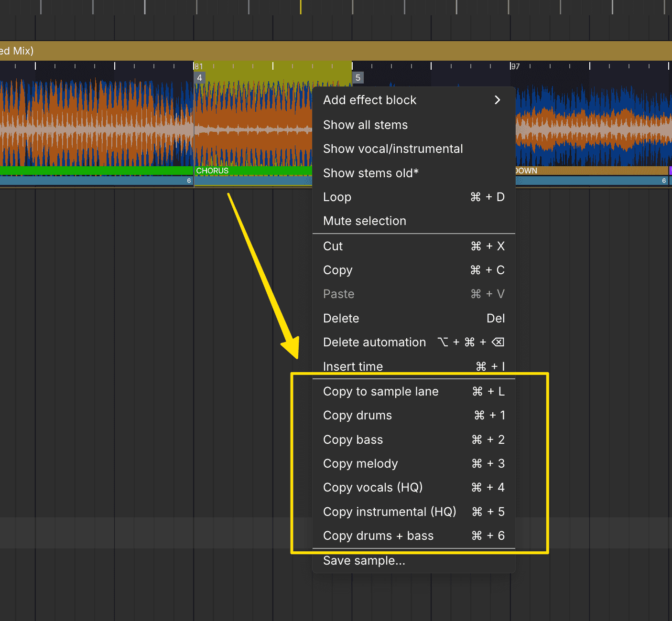Cut the selected audio
The width and height of the screenshot is (672, 621).
pyautogui.click(x=333, y=246)
